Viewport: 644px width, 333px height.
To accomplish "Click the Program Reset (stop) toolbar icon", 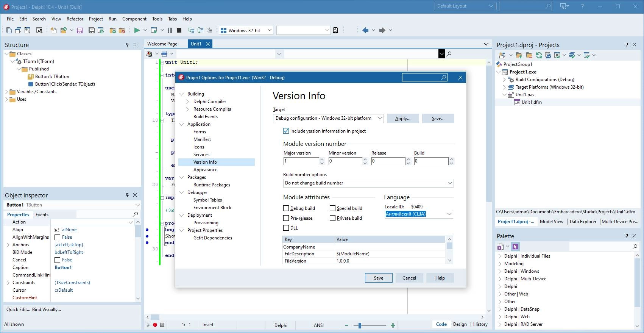I will click(179, 30).
